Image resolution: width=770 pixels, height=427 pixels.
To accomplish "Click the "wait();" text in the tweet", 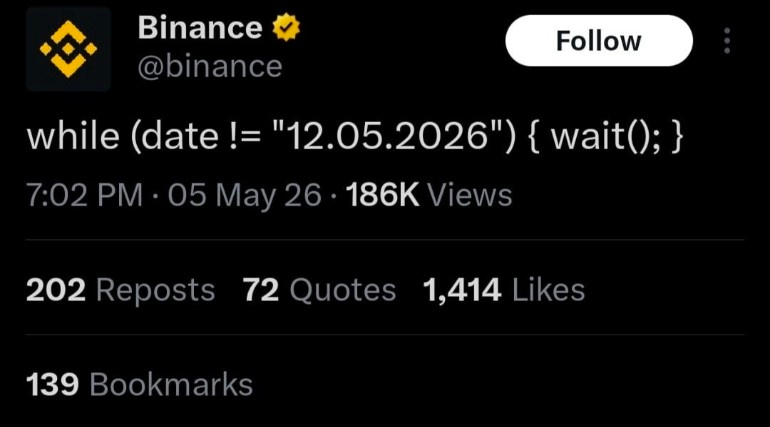I will click(x=606, y=136).
